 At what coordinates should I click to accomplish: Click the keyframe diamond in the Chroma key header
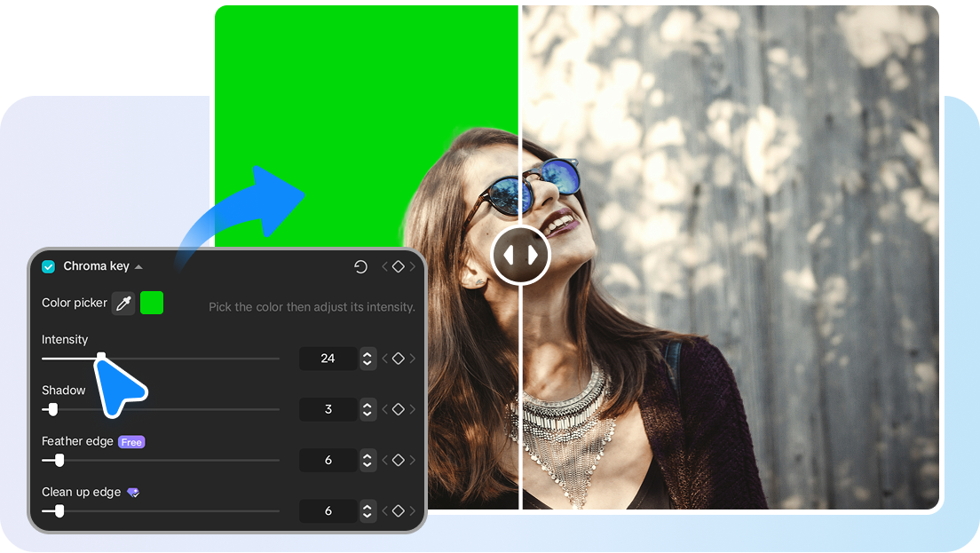point(398,267)
